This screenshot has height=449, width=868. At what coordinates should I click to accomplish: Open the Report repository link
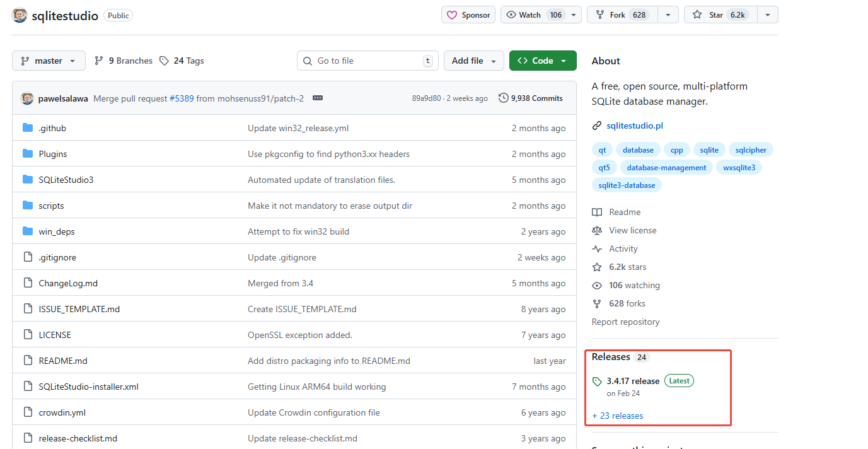pos(625,322)
